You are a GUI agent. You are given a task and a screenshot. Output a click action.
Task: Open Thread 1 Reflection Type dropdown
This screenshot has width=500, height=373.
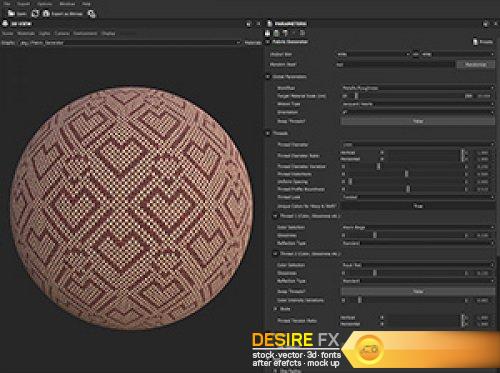click(418, 243)
